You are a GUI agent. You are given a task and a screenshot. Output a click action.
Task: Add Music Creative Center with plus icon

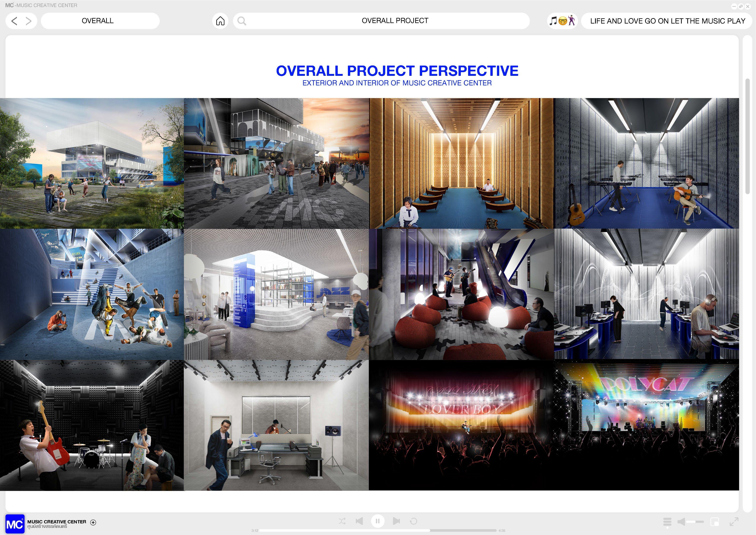click(93, 522)
